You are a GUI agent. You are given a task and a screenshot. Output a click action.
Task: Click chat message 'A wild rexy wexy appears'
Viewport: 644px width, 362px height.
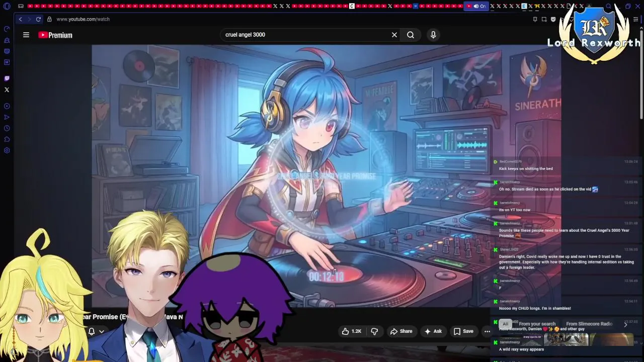(x=521, y=349)
